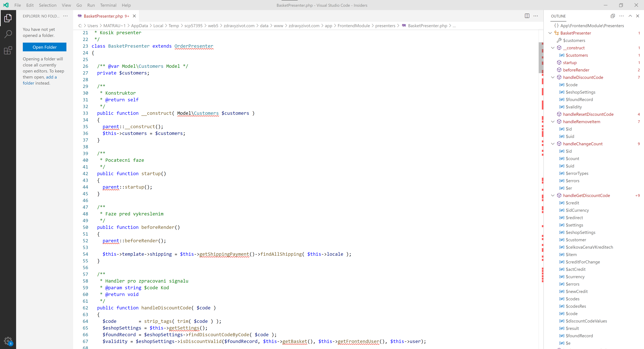Collapse the BasketPresenter root node

point(550,33)
